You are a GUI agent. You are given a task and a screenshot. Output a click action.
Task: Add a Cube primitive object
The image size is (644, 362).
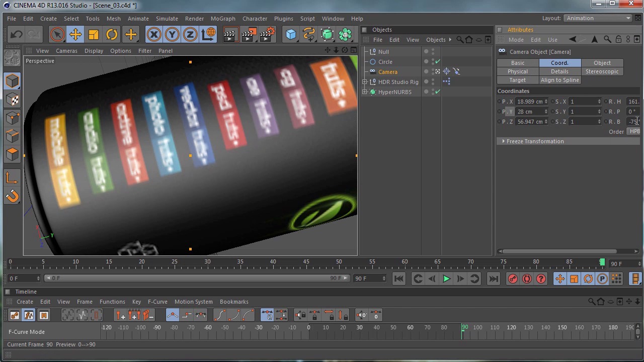(291, 34)
